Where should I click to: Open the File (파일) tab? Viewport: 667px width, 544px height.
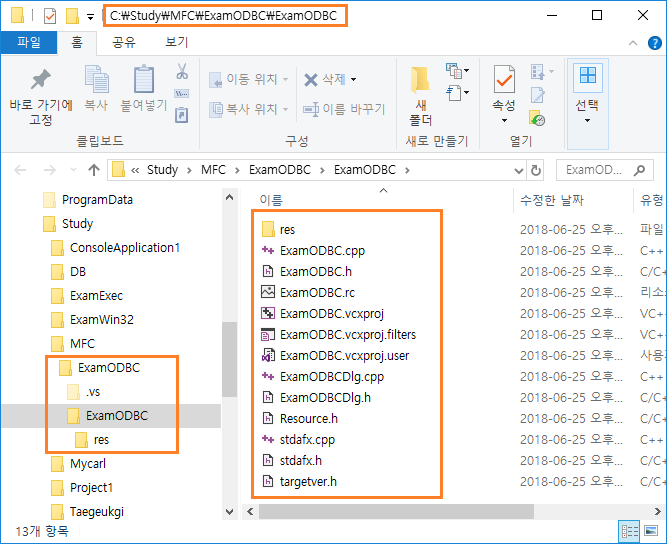coord(29,43)
